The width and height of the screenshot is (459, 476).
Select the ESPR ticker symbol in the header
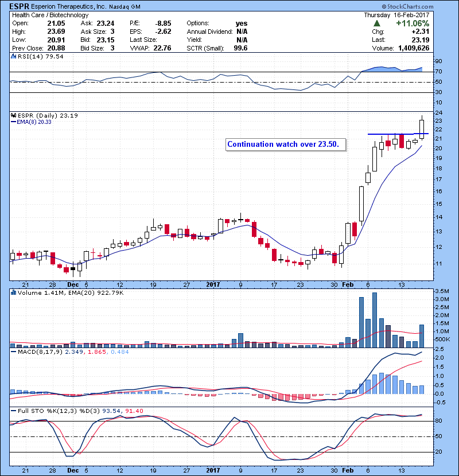tap(19, 6)
